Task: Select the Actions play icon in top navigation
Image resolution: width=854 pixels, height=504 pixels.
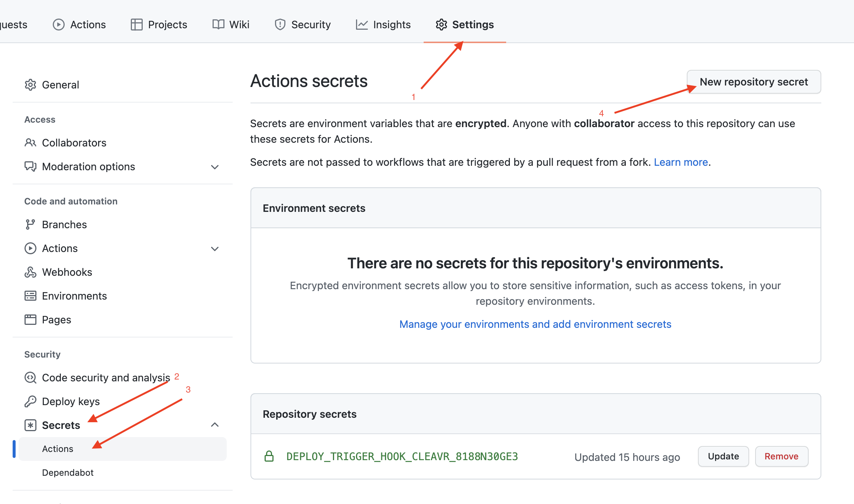Action: 59,25
